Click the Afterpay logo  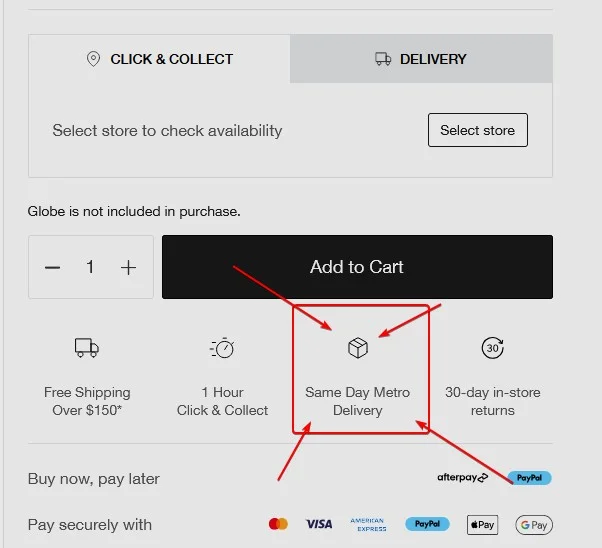462,478
